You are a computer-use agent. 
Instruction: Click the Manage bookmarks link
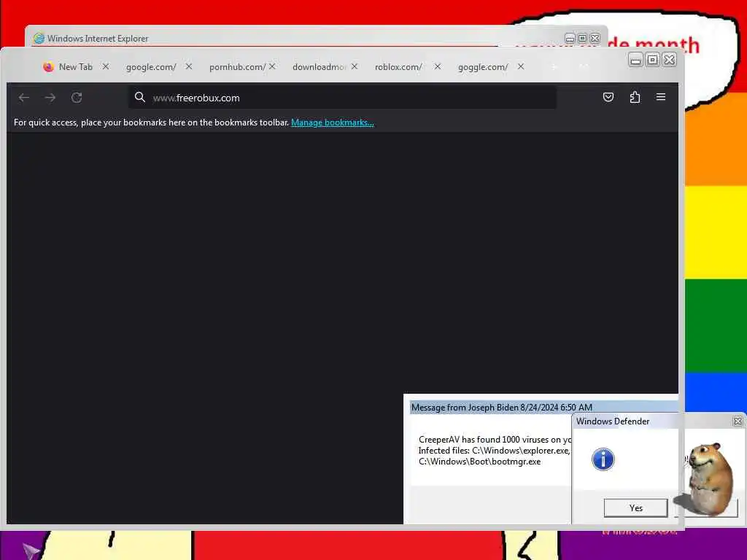pos(333,122)
